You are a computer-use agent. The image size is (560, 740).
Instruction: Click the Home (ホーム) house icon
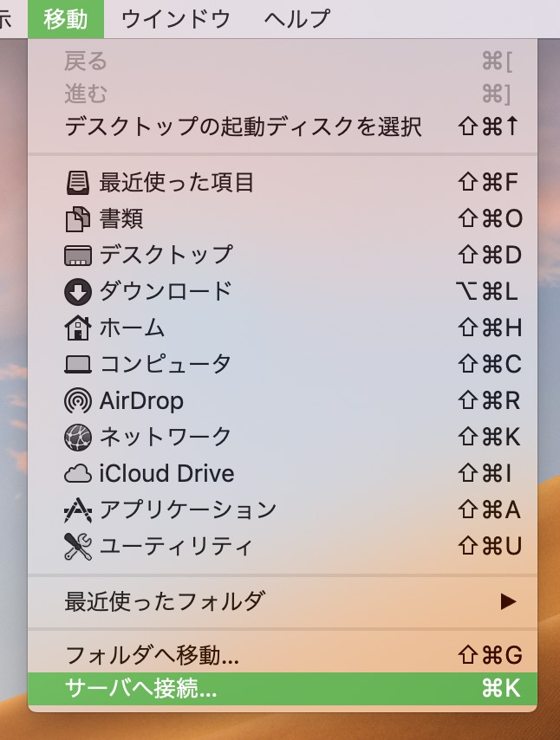(77, 328)
